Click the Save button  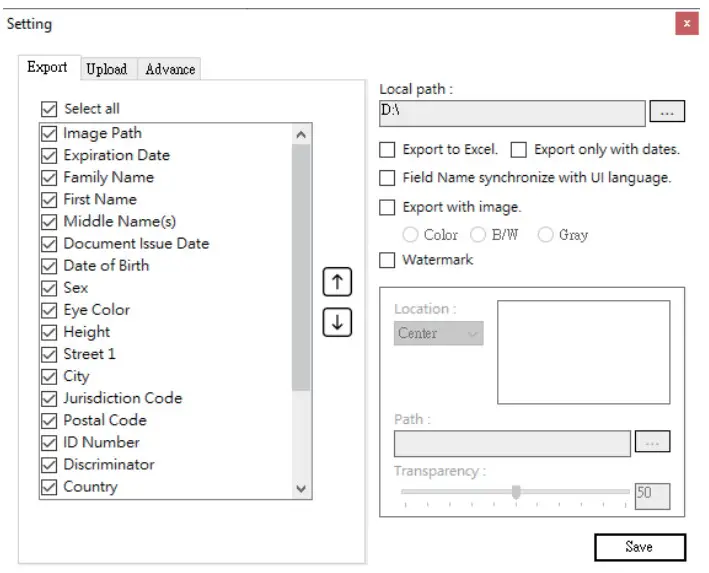pos(639,547)
